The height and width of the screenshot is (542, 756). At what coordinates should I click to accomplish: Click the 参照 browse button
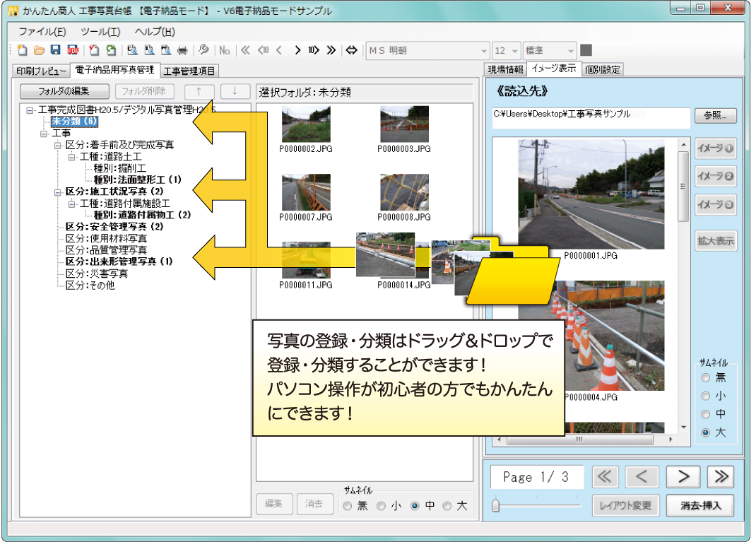click(x=716, y=115)
